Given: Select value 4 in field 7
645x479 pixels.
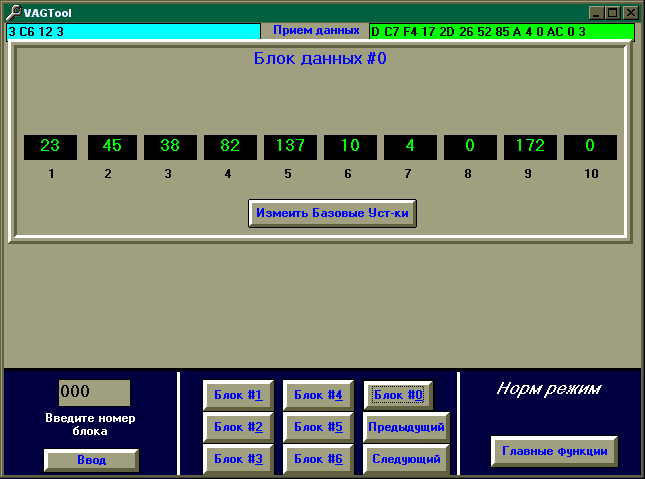Looking at the screenshot, I should 411,147.
